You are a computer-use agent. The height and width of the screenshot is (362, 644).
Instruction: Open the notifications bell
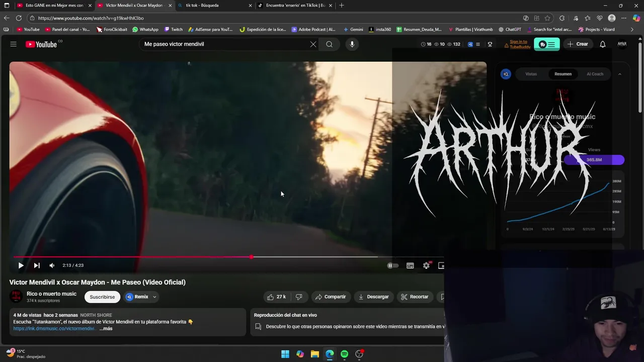click(602, 44)
